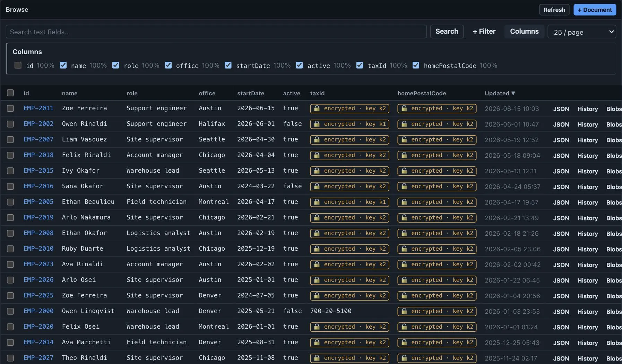Click lock icon in EMP-2008 taxId cell

(x=317, y=233)
